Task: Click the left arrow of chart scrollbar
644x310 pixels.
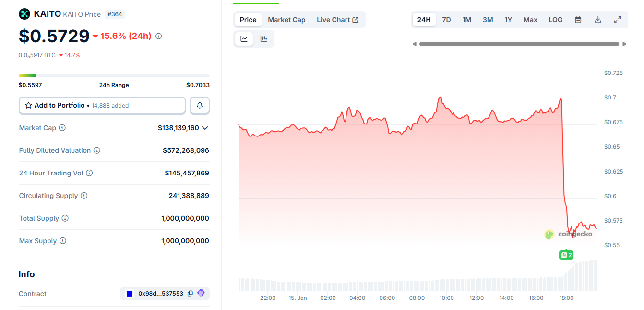Action: coord(415,44)
